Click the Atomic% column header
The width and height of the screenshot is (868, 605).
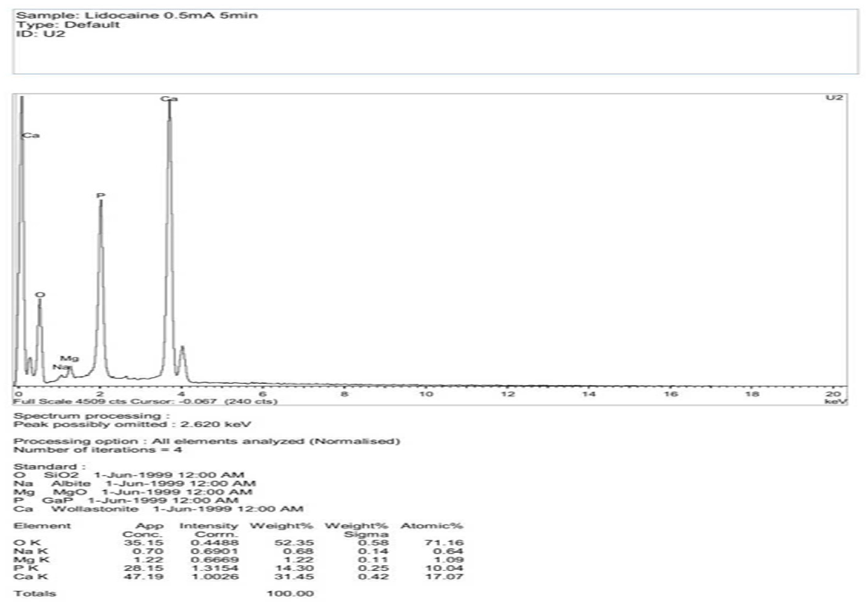tap(432, 526)
